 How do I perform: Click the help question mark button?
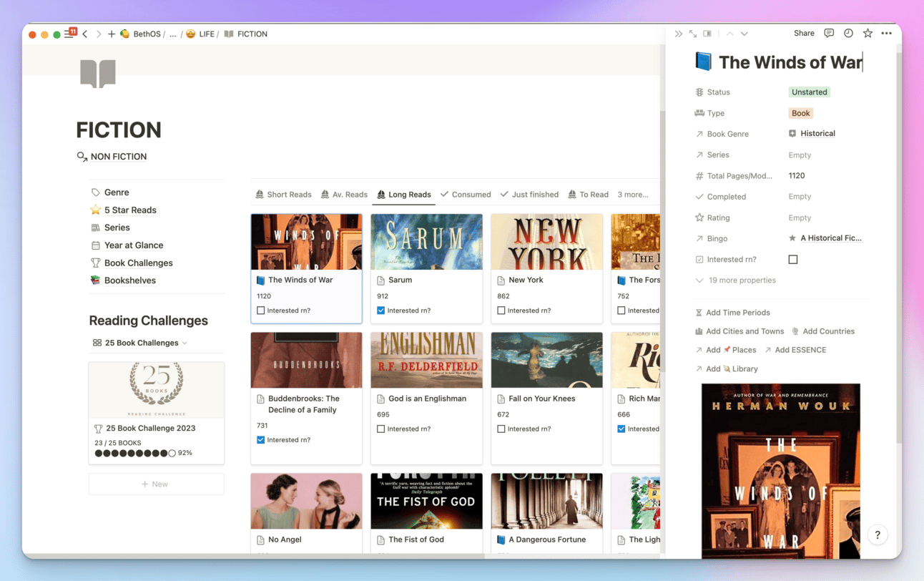point(878,535)
